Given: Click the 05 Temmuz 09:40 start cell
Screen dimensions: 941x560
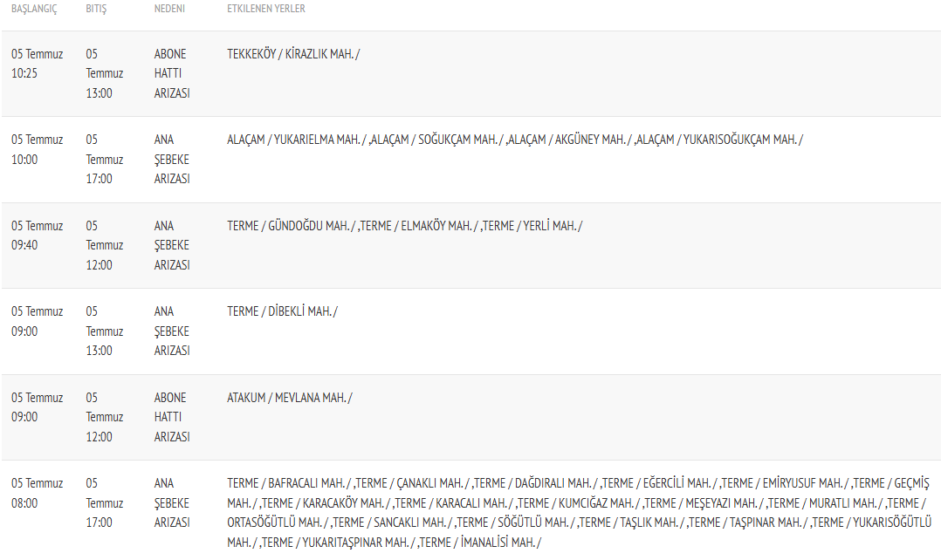Looking at the screenshot, I should tap(37, 236).
